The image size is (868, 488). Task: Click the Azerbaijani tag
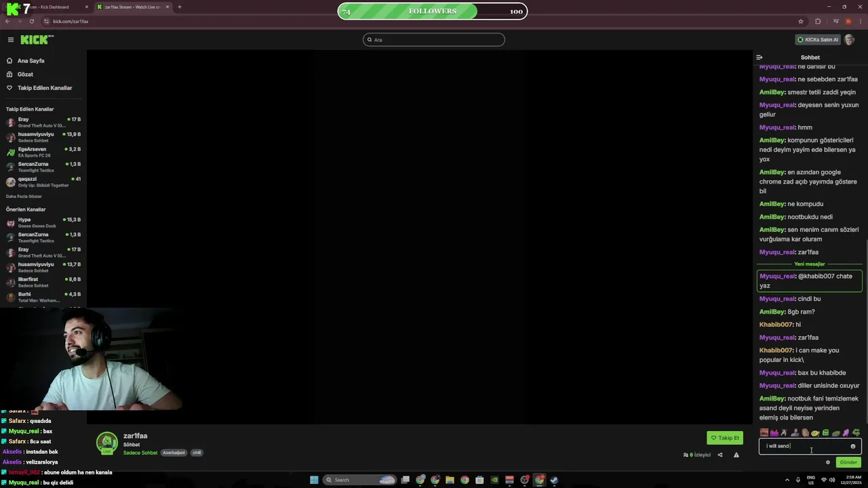click(174, 453)
